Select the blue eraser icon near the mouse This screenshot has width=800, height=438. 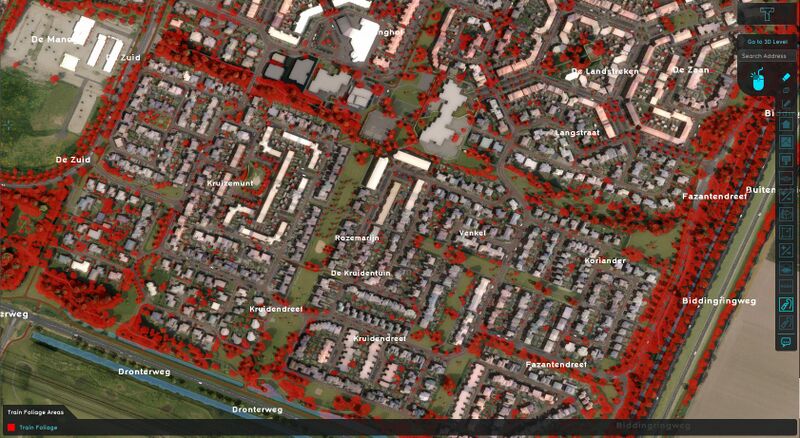click(x=786, y=77)
